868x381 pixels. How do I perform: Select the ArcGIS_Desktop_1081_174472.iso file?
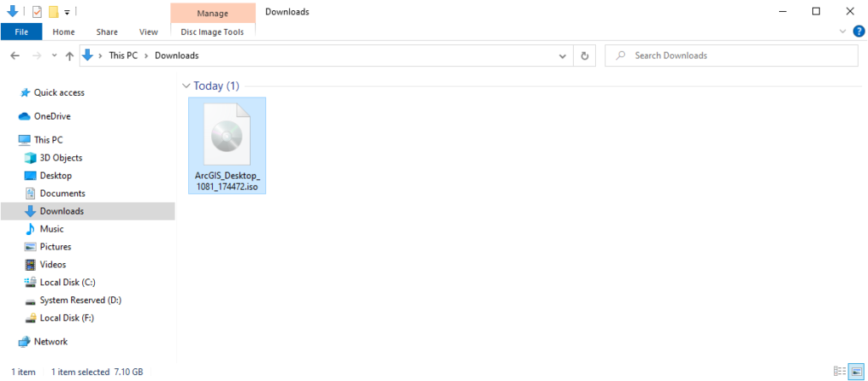(x=227, y=146)
